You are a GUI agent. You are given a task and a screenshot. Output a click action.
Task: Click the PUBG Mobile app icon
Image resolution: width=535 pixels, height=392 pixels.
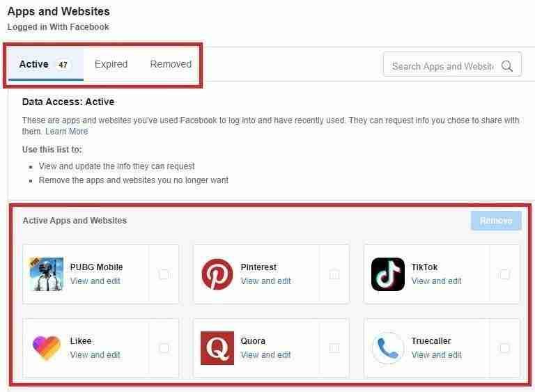[x=47, y=274]
